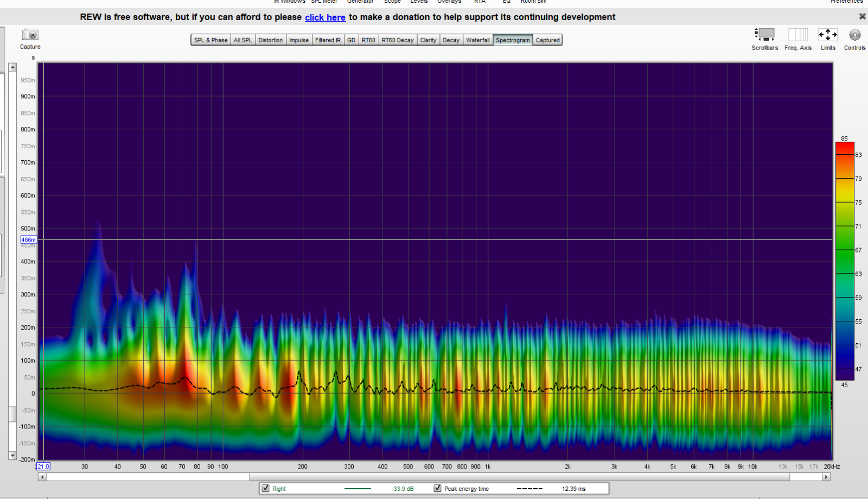Select the SPL & Phase tab

point(210,40)
